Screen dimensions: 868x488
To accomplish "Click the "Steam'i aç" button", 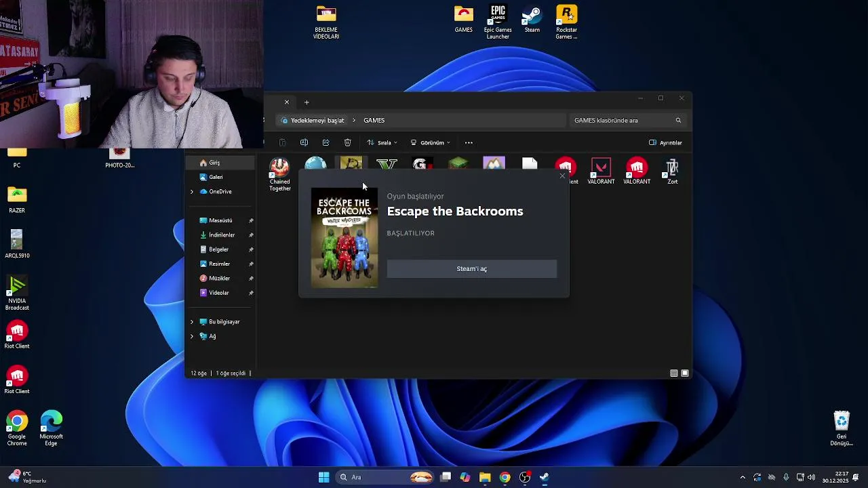I will [471, 269].
